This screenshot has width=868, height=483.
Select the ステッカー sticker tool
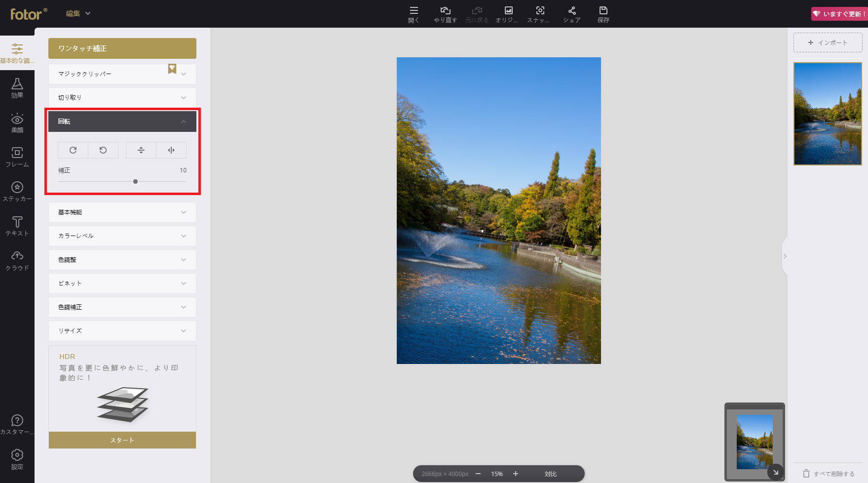pos(17,192)
